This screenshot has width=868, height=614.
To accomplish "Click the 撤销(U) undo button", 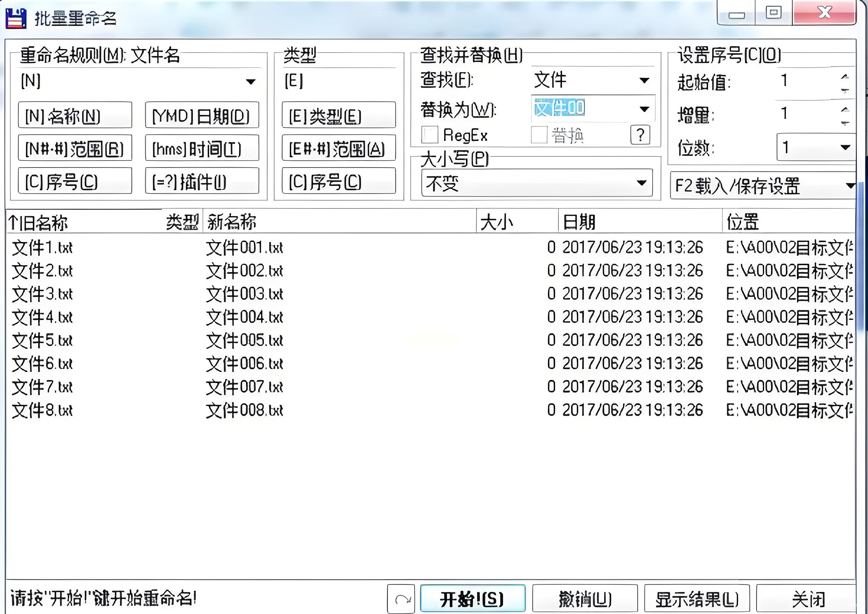I will point(585,599).
